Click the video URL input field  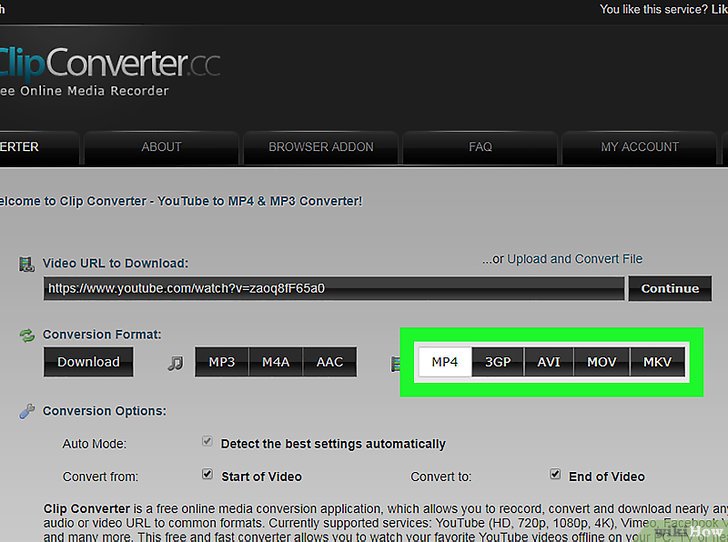(333, 288)
